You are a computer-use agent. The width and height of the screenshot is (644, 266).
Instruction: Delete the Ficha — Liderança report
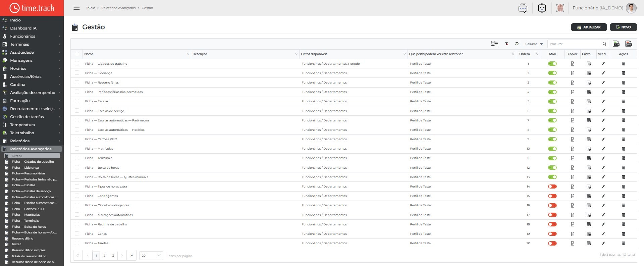tap(624, 73)
